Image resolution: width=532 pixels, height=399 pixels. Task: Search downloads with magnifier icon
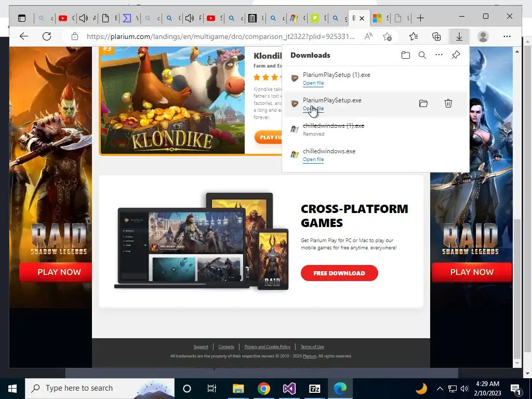[x=422, y=55]
